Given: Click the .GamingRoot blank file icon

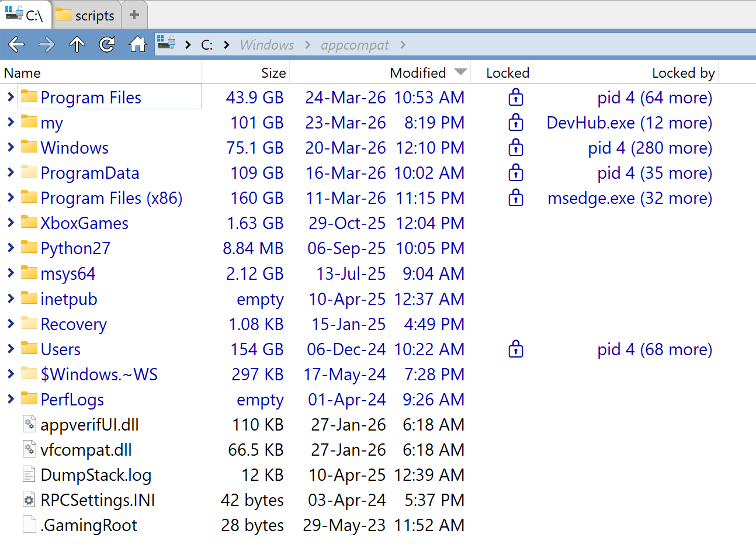Looking at the screenshot, I should click(29, 525).
